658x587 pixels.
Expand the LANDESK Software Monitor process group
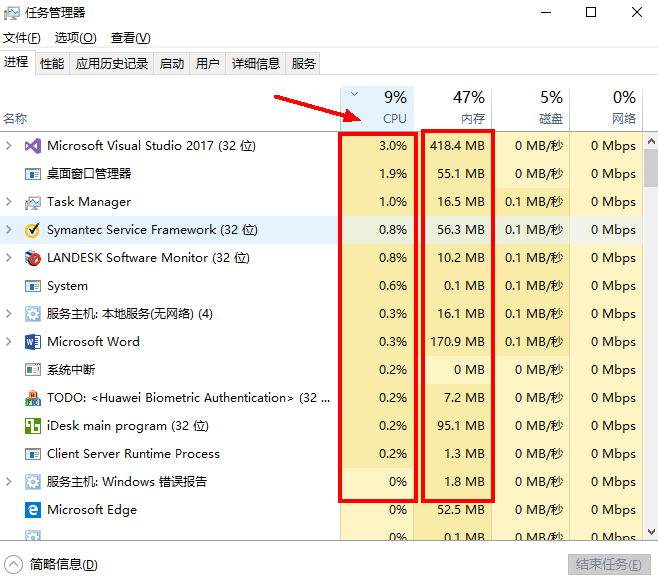9,258
